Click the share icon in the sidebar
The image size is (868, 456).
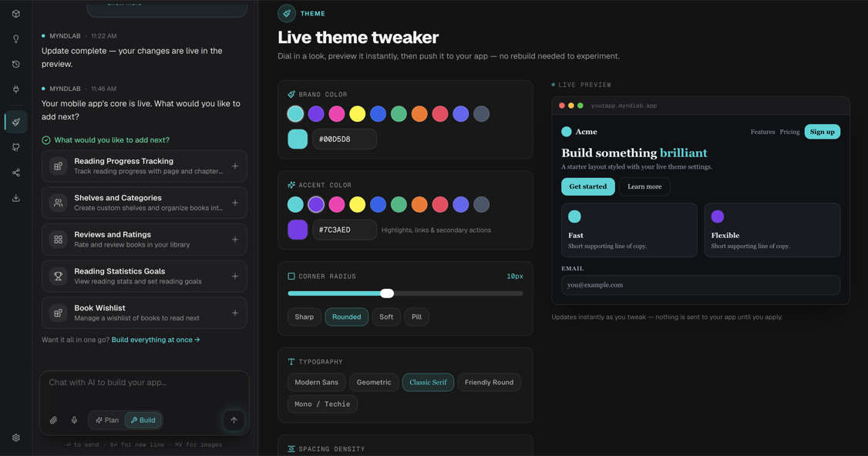pyautogui.click(x=16, y=173)
